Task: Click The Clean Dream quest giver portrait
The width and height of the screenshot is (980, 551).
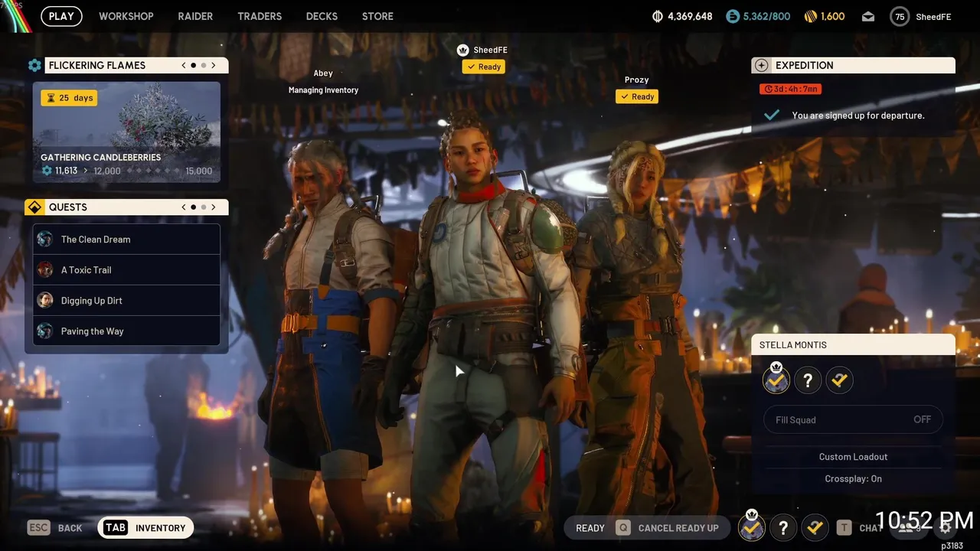Action: pyautogui.click(x=45, y=239)
